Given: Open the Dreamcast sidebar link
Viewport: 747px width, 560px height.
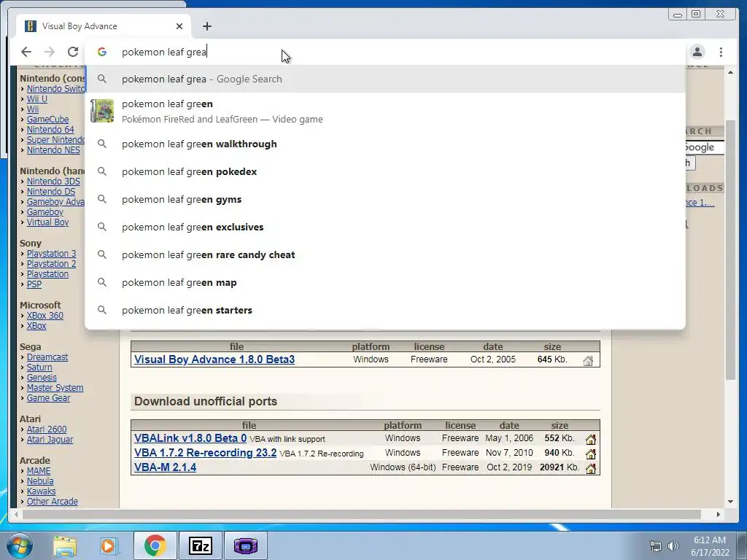Looking at the screenshot, I should pyautogui.click(x=47, y=357).
